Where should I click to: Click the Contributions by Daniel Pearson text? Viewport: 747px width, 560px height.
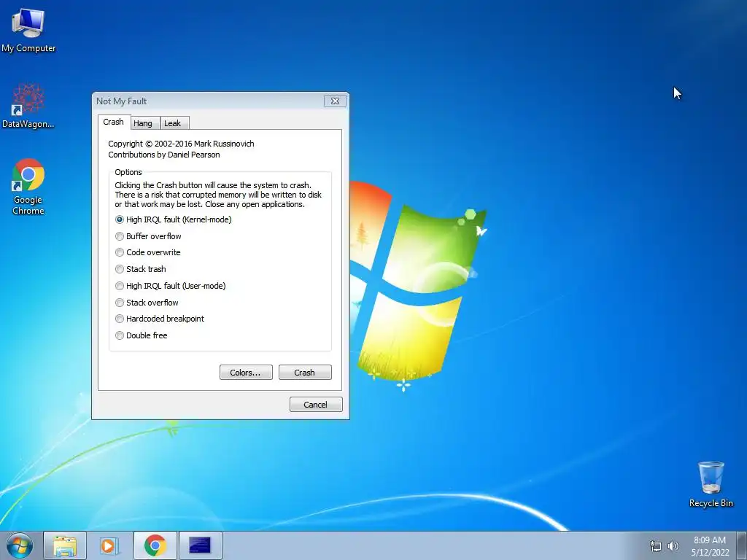[x=164, y=155]
